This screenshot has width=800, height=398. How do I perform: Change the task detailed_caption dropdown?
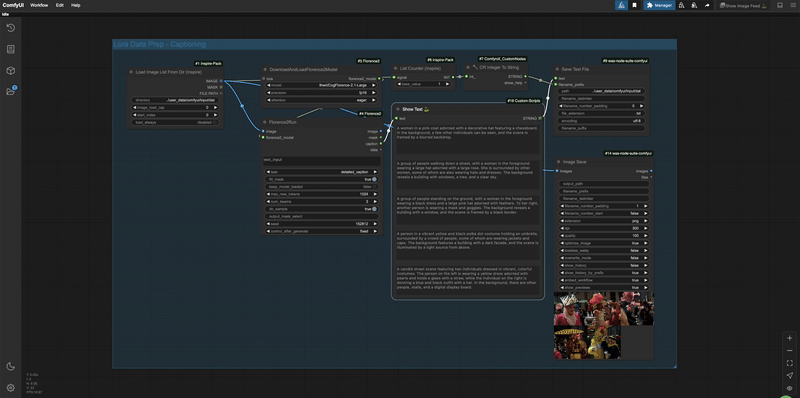[321, 172]
